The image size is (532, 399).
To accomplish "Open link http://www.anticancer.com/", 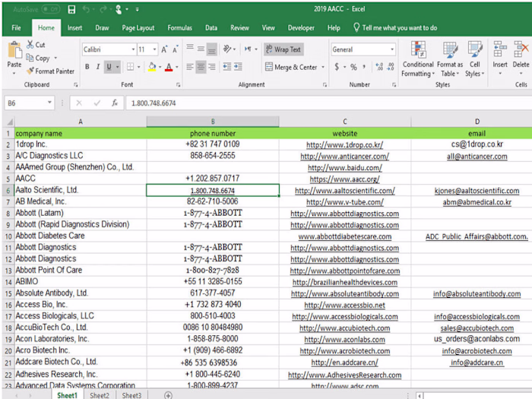I will [x=345, y=157].
